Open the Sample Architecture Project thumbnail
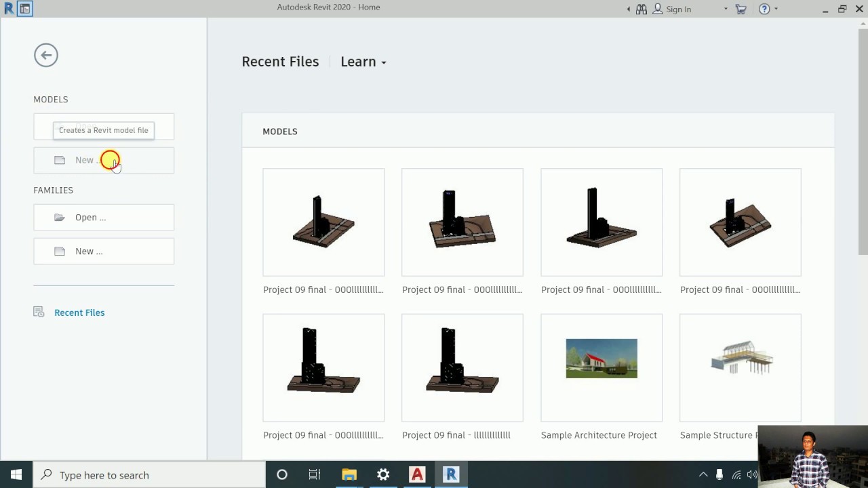This screenshot has height=488, width=868. (601, 367)
